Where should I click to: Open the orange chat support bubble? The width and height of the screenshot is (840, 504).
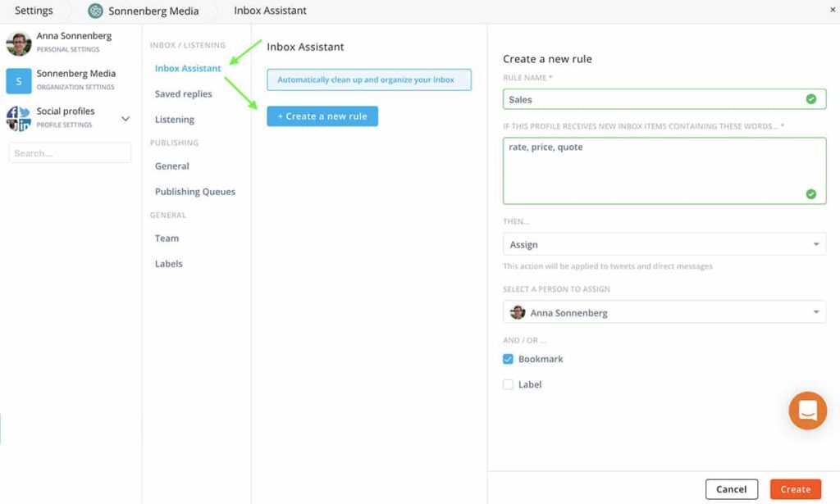[807, 411]
